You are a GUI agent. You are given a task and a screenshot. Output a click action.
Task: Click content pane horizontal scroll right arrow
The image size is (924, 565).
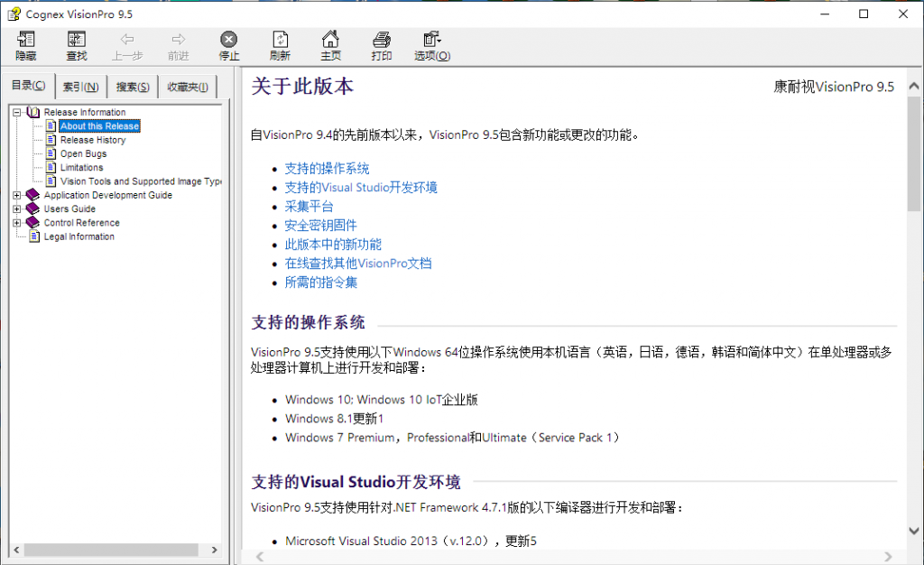(888, 557)
